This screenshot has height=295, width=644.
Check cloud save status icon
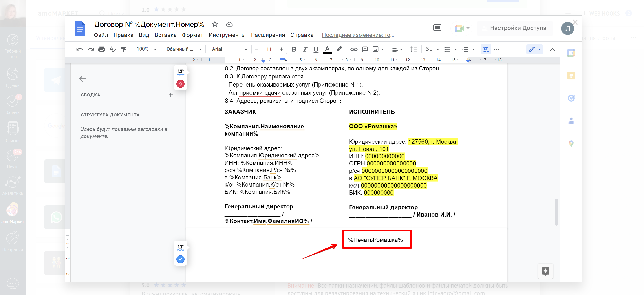pyautogui.click(x=229, y=24)
